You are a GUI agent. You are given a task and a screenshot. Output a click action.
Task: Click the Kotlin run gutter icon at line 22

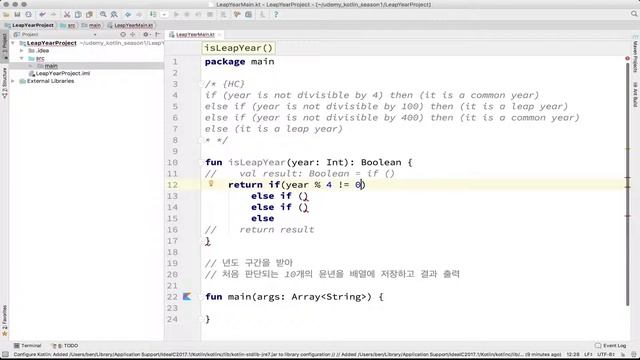187,297
